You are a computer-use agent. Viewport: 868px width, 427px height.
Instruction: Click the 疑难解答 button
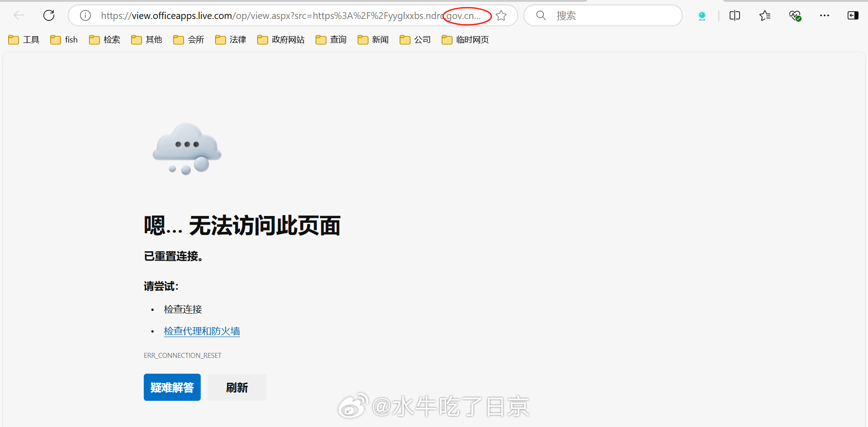(x=172, y=387)
